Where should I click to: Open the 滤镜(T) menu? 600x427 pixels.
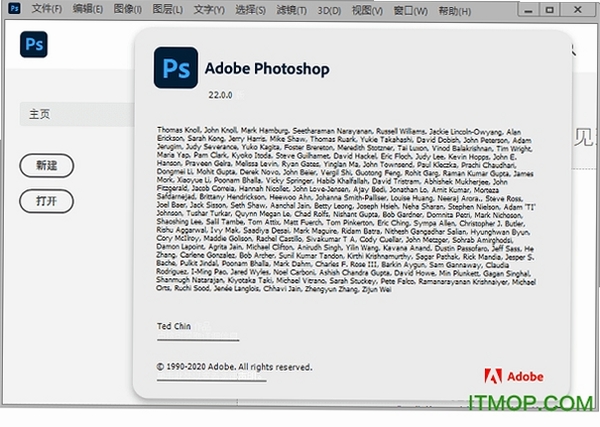pyautogui.click(x=292, y=10)
